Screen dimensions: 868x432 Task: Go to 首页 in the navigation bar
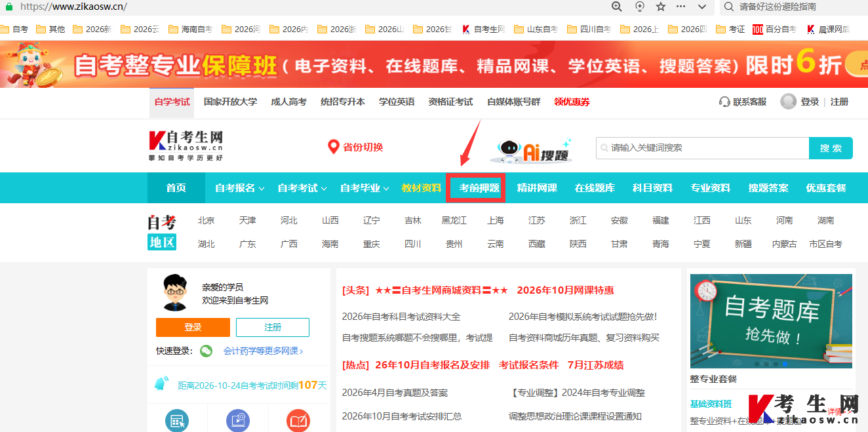(176, 188)
